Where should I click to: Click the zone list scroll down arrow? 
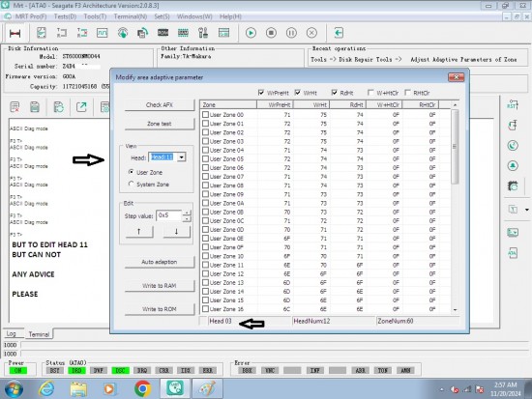pyautogui.click(x=455, y=310)
